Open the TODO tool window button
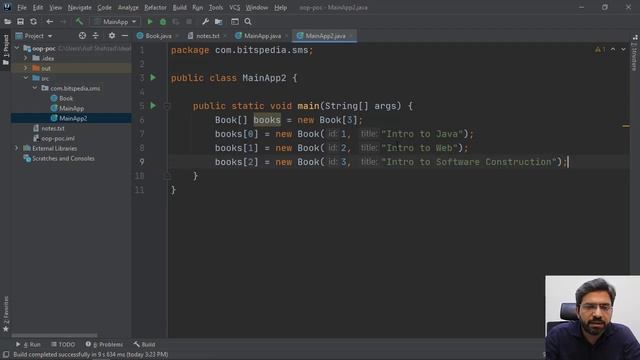The width and height of the screenshot is (640, 360). coord(63,344)
